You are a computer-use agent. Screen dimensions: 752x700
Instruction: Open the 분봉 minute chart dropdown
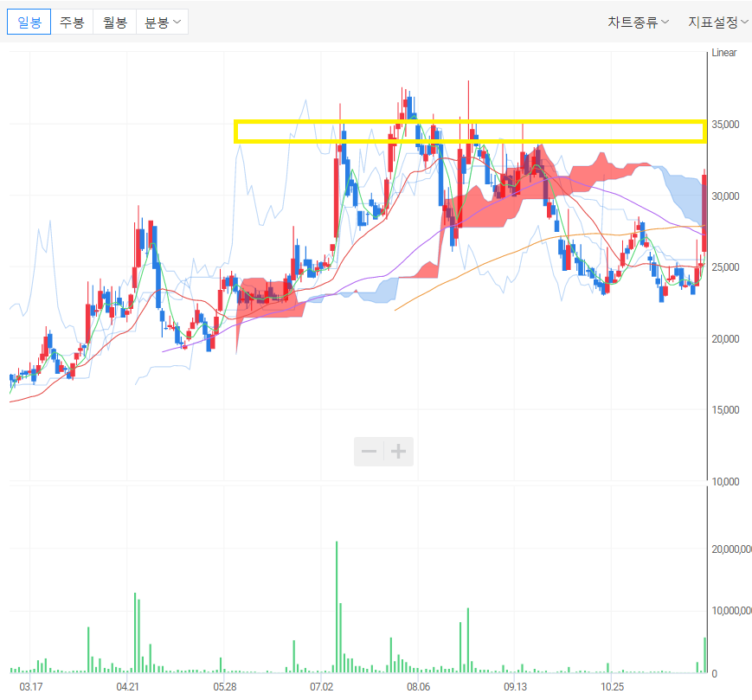point(162,22)
